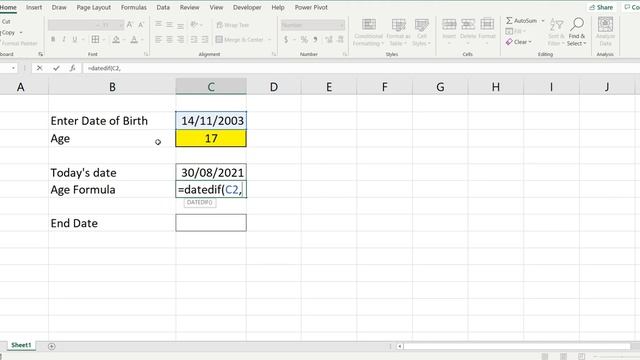Toggle Wrap Text in the Alignment group
The image size is (640, 360).
tap(233, 25)
